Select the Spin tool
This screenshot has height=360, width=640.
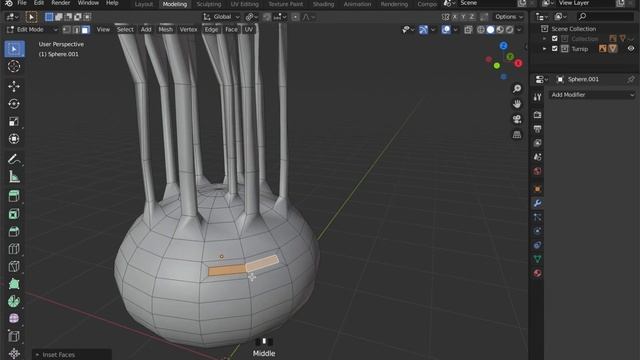coord(14,301)
